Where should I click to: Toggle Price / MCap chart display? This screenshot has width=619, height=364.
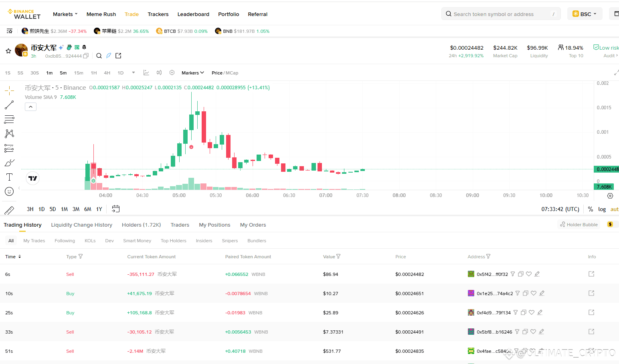click(x=225, y=73)
